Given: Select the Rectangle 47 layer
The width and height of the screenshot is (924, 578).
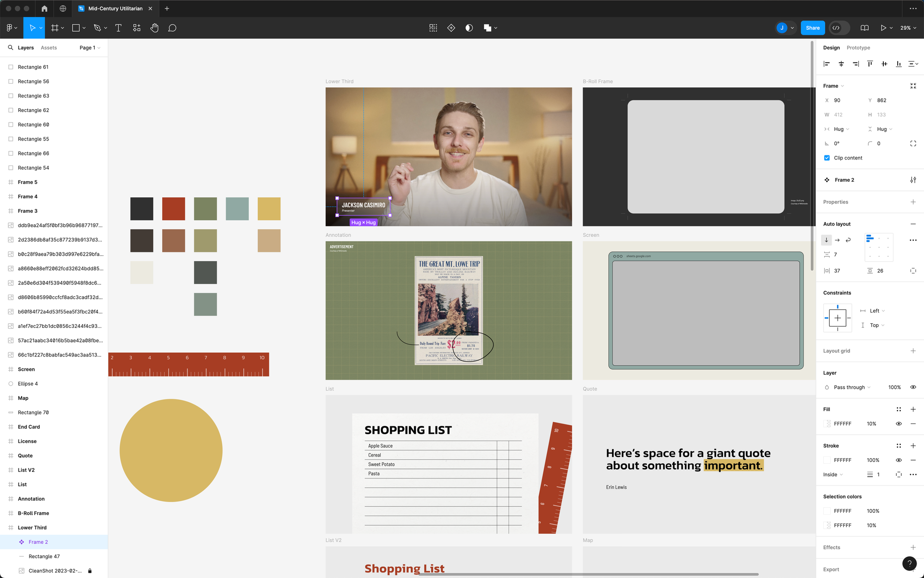Looking at the screenshot, I should pyautogui.click(x=44, y=556).
